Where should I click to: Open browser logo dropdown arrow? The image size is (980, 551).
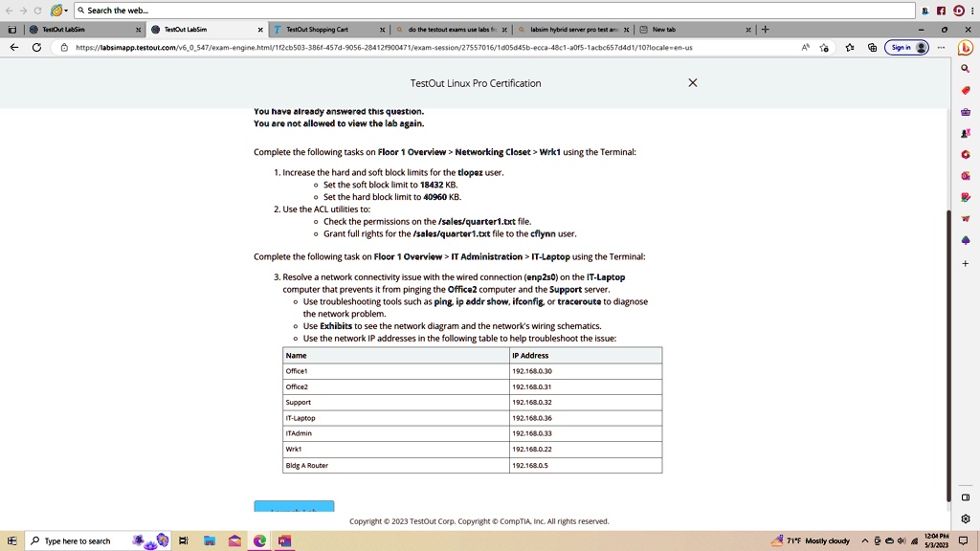pyautogui.click(x=66, y=11)
